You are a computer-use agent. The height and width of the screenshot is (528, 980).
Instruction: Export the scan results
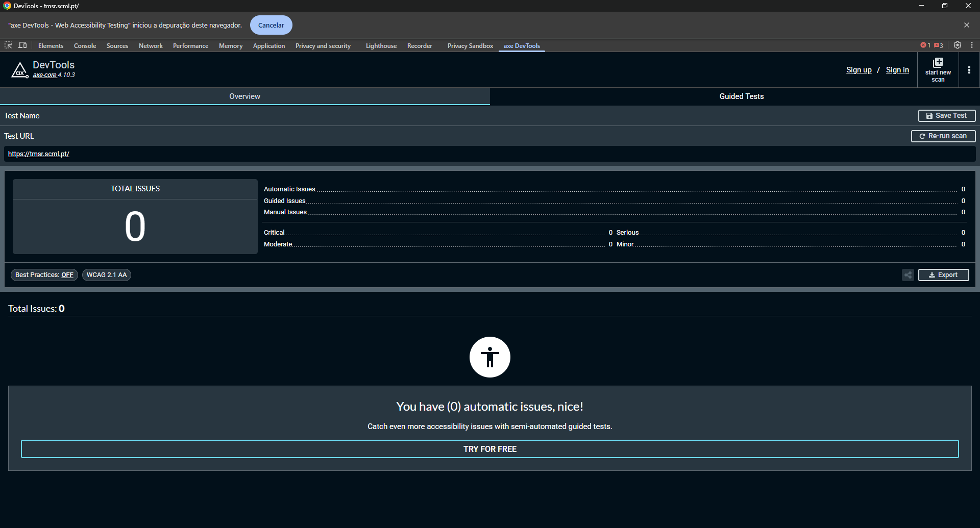tap(943, 275)
